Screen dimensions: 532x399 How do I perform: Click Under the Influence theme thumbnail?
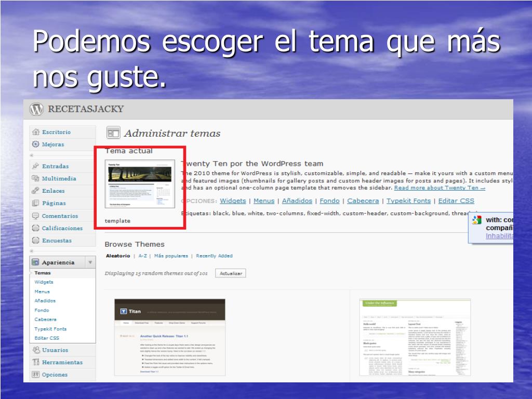pos(415,337)
